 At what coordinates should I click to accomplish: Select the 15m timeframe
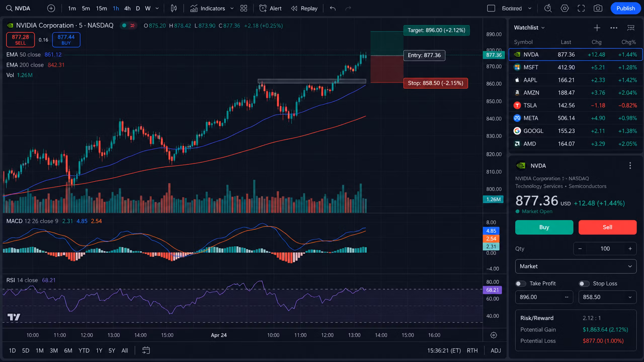[x=101, y=8]
